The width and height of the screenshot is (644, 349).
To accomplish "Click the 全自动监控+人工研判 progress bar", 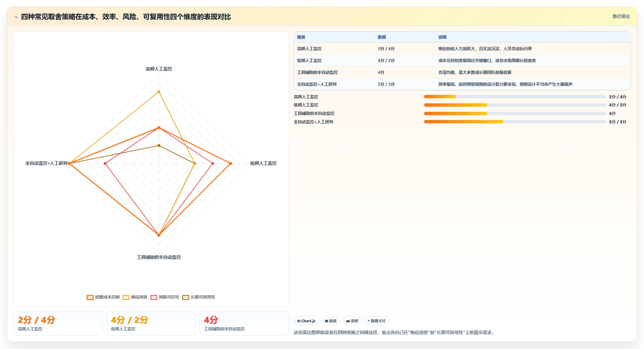I will point(515,122).
